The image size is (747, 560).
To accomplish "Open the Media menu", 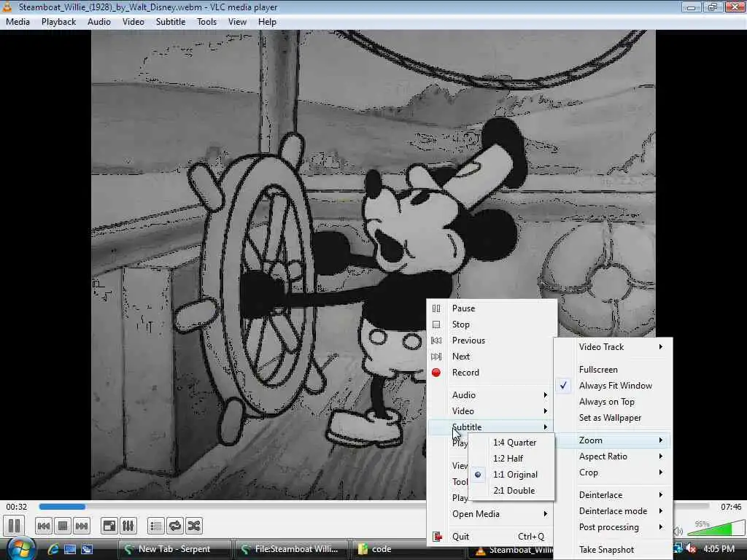I will (18, 22).
